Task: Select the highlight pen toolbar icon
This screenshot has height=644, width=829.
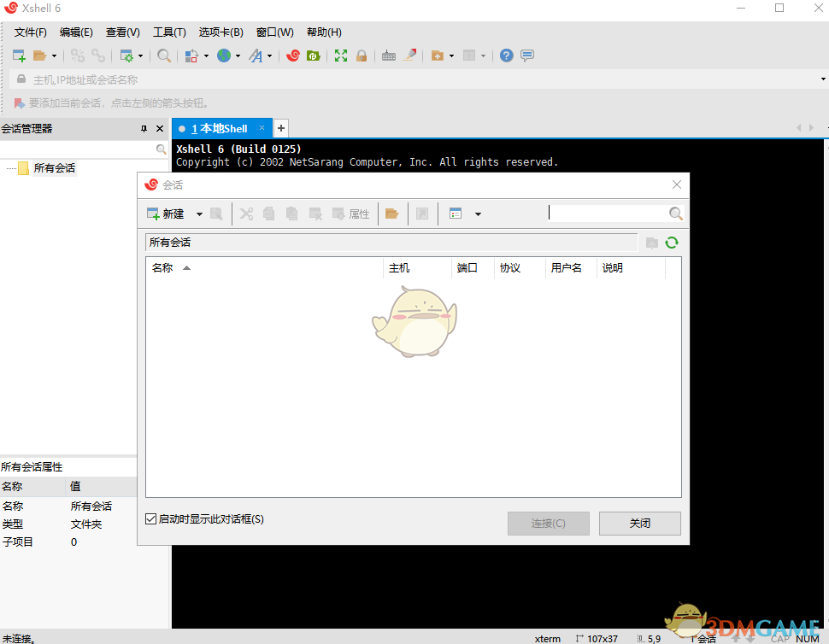Action: (x=409, y=55)
